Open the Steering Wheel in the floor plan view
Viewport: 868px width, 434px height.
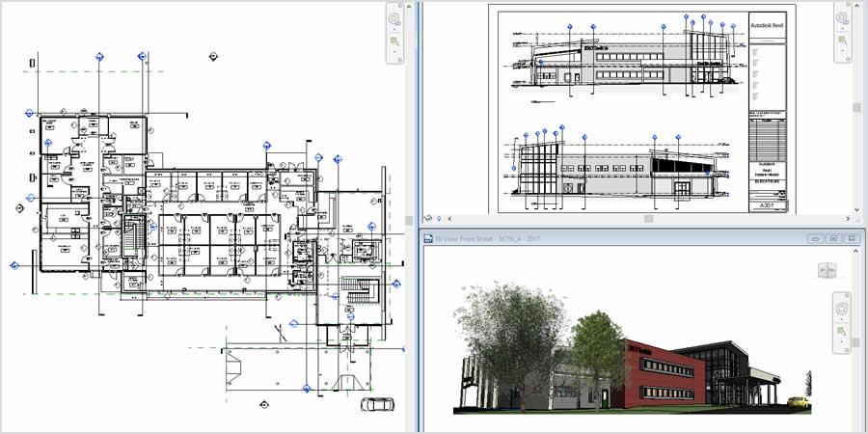[395, 18]
